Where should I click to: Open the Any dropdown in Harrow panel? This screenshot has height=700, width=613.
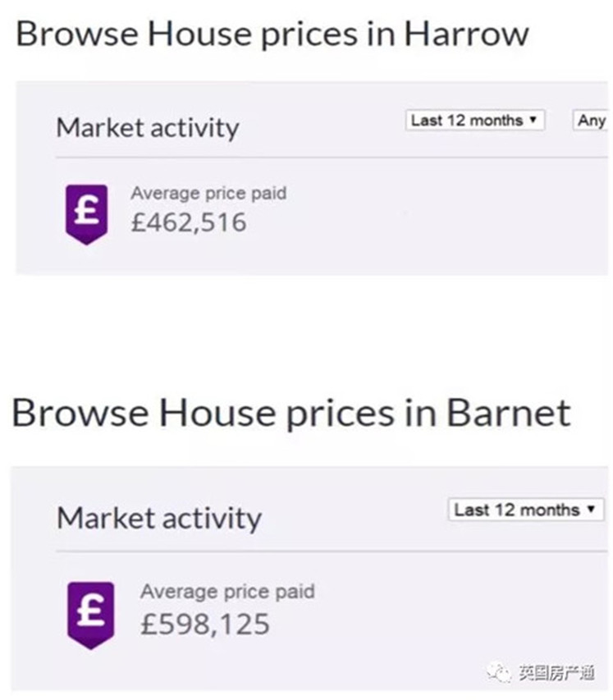point(592,121)
